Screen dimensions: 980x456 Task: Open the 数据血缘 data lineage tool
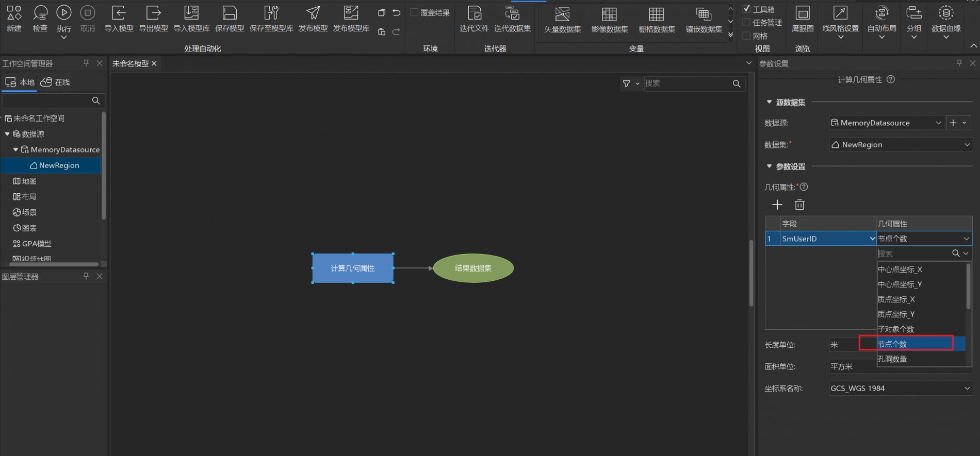click(x=946, y=21)
